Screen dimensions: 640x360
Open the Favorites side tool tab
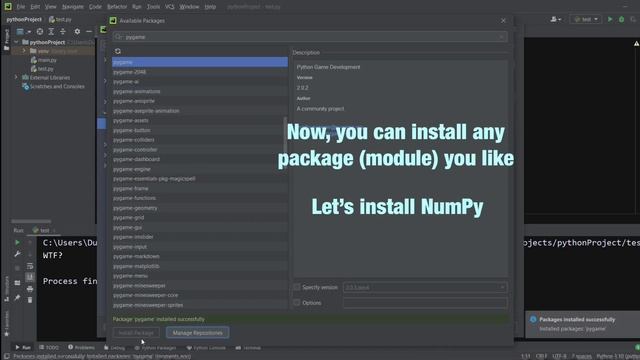tap(7, 323)
